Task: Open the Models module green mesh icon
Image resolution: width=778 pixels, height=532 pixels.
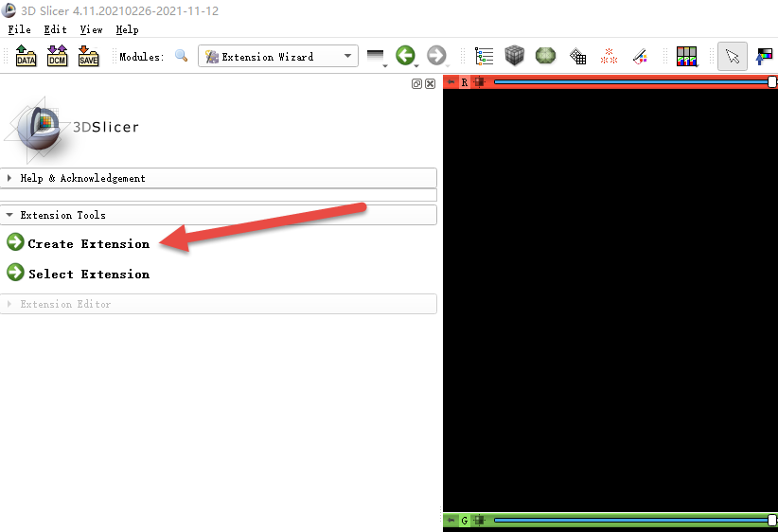Action: [x=546, y=56]
